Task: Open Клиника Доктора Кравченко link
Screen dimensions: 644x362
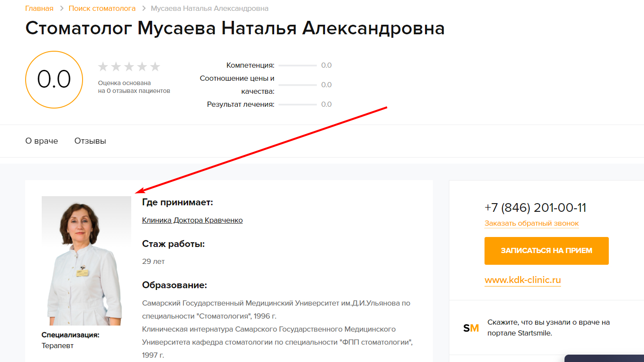Action: tap(192, 220)
